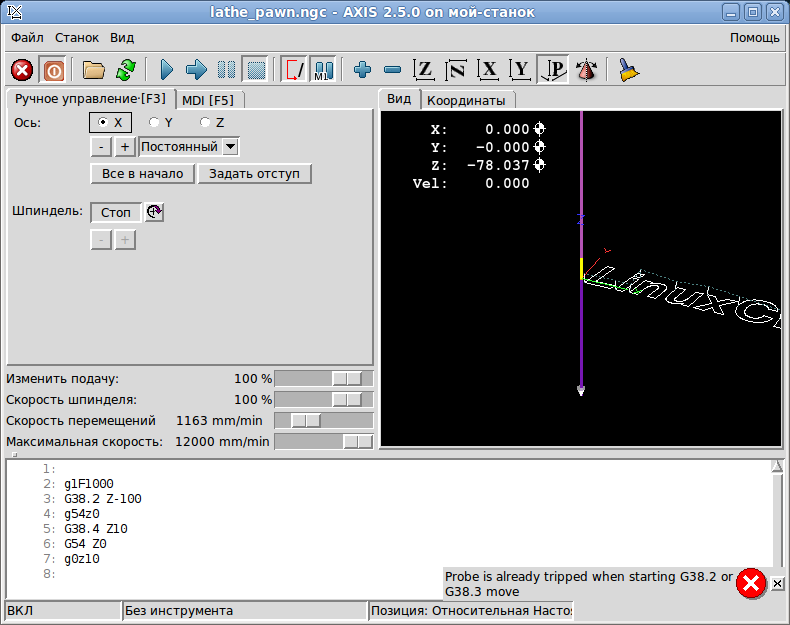Dismiss the probe tripped error notification
Image resolution: width=790 pixels, height=625 pixels.
click(x=777, y=583)
